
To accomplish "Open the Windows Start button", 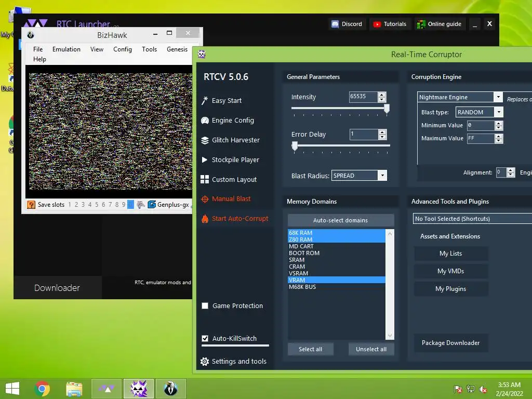I will pos(12,389).
